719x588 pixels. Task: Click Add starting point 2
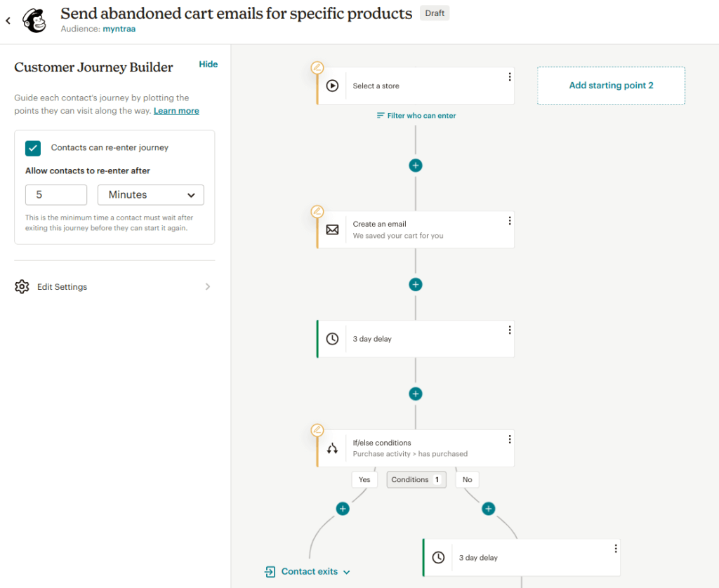(x=612, y=86)
